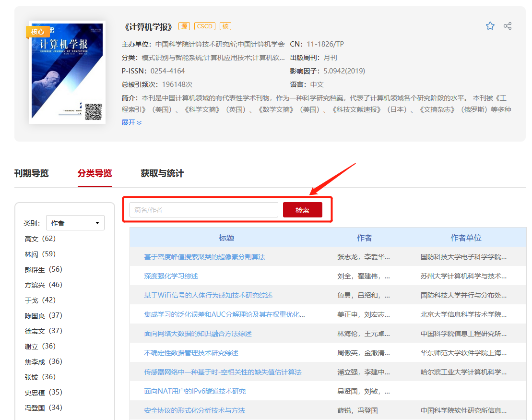Click the P-ISSN value 0254-4164
The image size is (532, 420).
tap(167, 71)
